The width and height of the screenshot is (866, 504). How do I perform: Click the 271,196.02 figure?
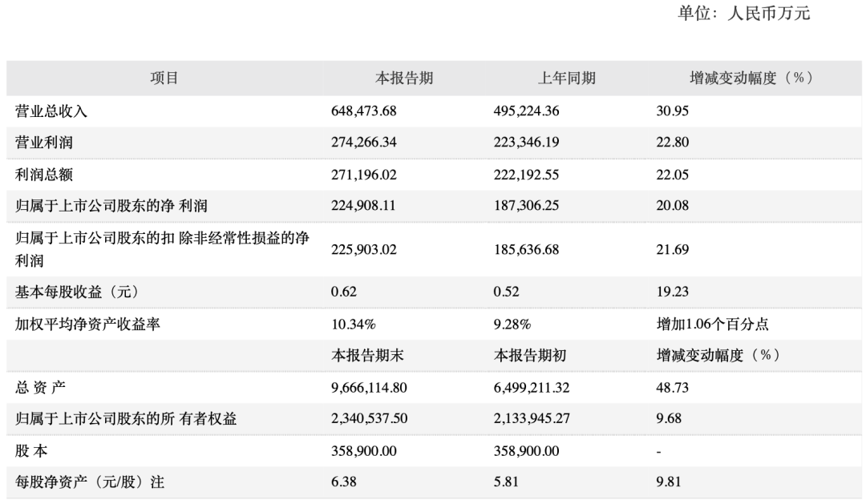click(364, 174)
